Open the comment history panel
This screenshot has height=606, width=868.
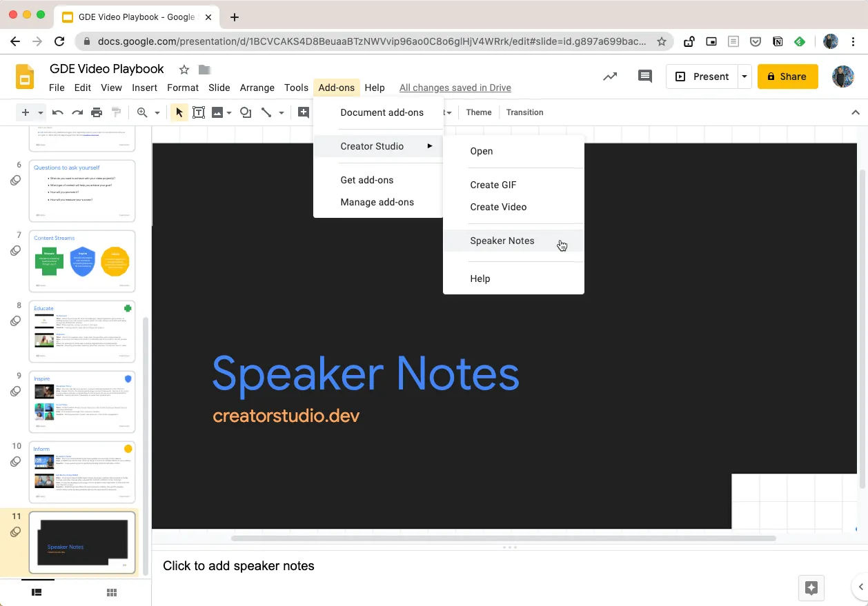(644, 77)
